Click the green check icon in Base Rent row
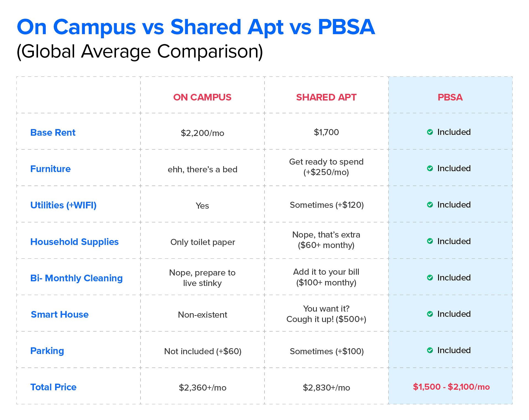Screen dimensions: 529x420 [x=430, y=132]
